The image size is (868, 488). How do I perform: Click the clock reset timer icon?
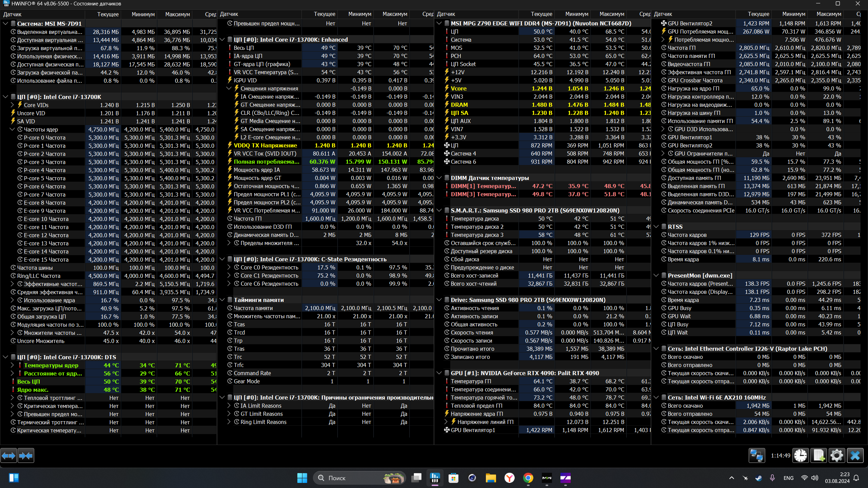click(801, 455)
